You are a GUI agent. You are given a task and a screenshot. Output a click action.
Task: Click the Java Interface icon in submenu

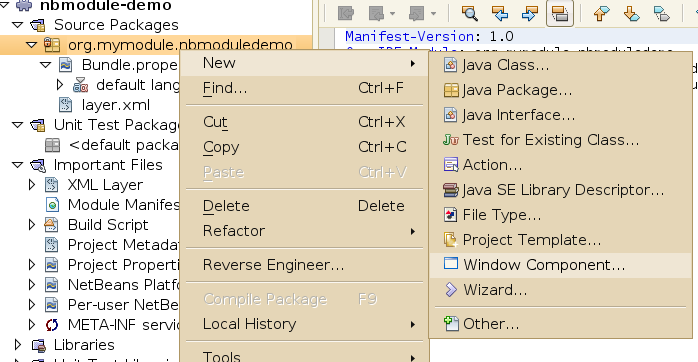pos(450,115)
